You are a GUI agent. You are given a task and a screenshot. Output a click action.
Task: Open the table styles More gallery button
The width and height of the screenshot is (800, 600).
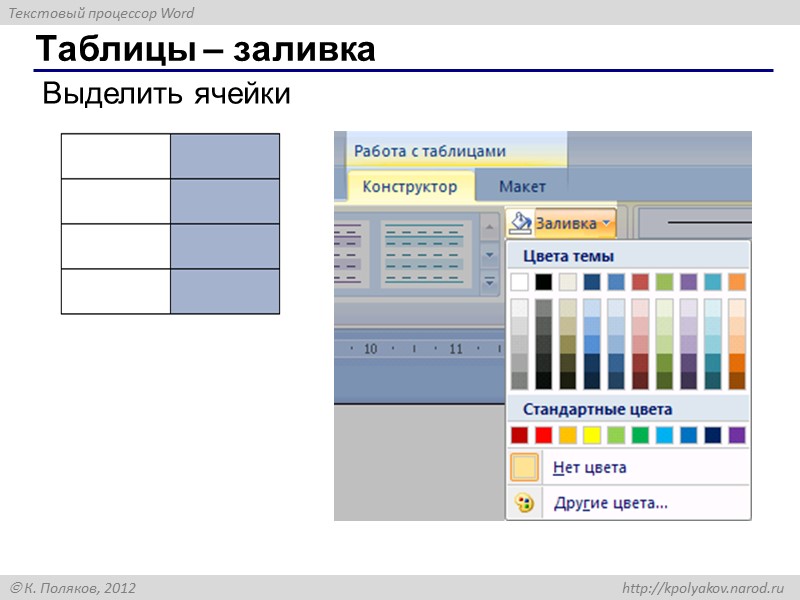point(490,281)
